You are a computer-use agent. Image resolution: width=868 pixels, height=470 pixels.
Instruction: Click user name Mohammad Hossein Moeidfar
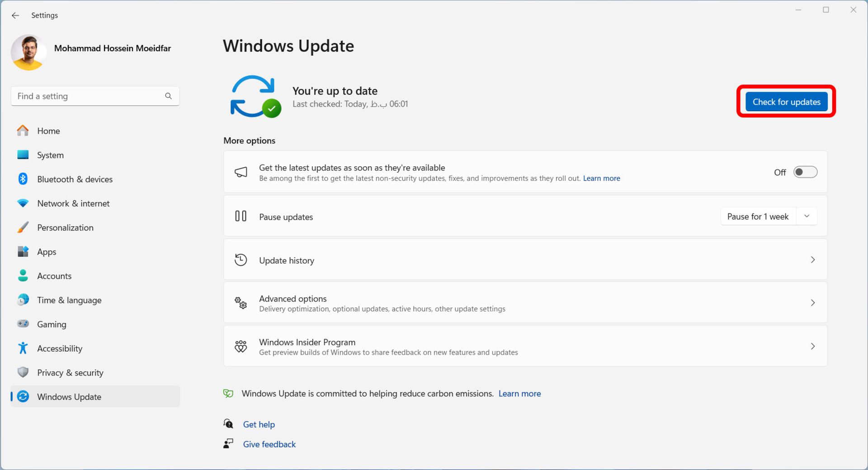[x=113, y=48]
